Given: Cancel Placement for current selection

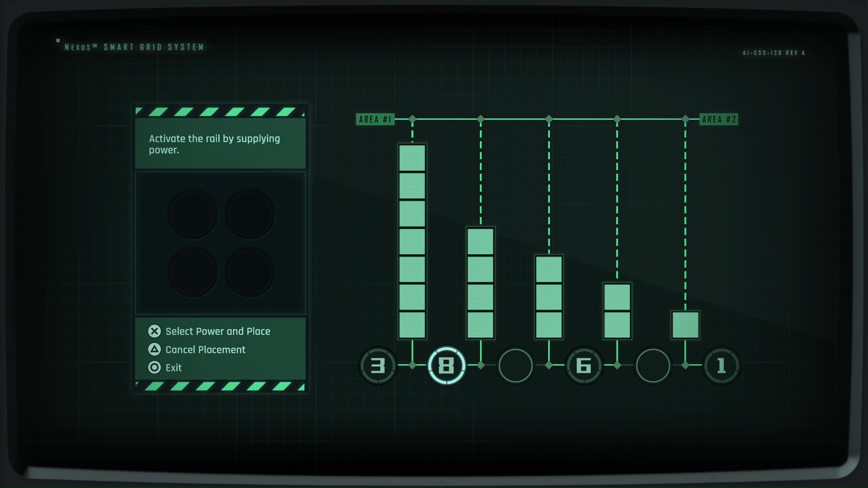Looking at the screenshot, I should [204, 349].
